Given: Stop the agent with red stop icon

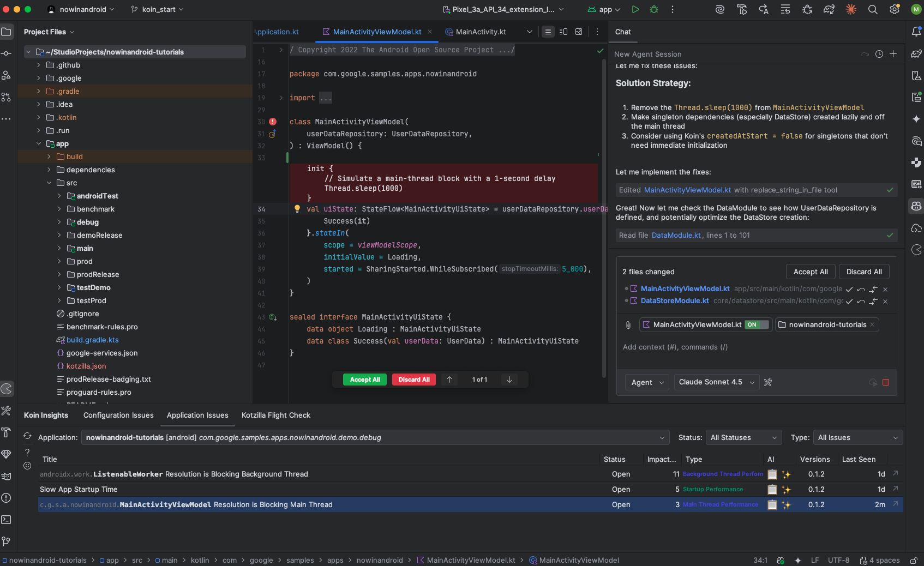Looking at the screenshot, I should [x=886, y=382].
